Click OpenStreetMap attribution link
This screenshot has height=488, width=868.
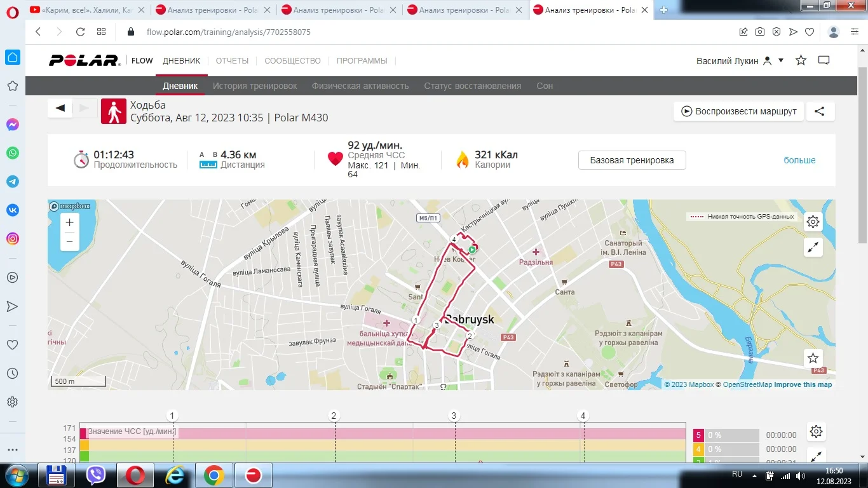pos(748,384)
